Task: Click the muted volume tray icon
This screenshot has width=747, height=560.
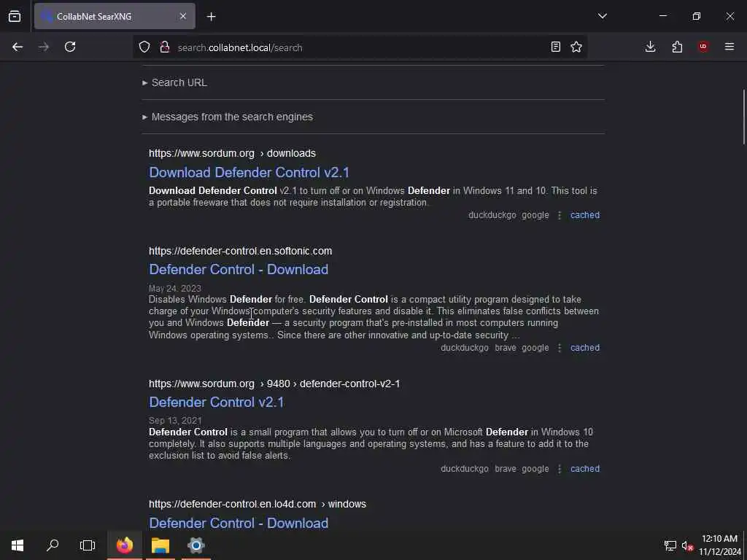Action: (686, 545)
